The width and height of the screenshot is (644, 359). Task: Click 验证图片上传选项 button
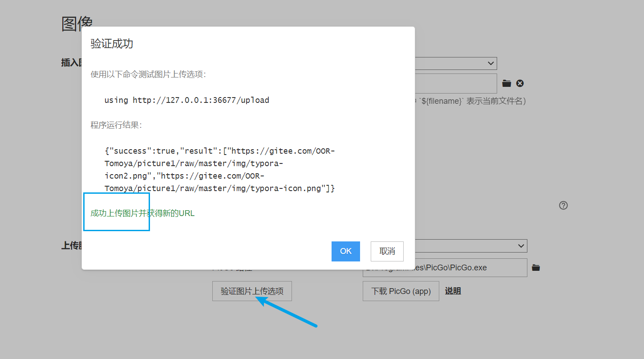pyautogui.click(x=252, y=291)
